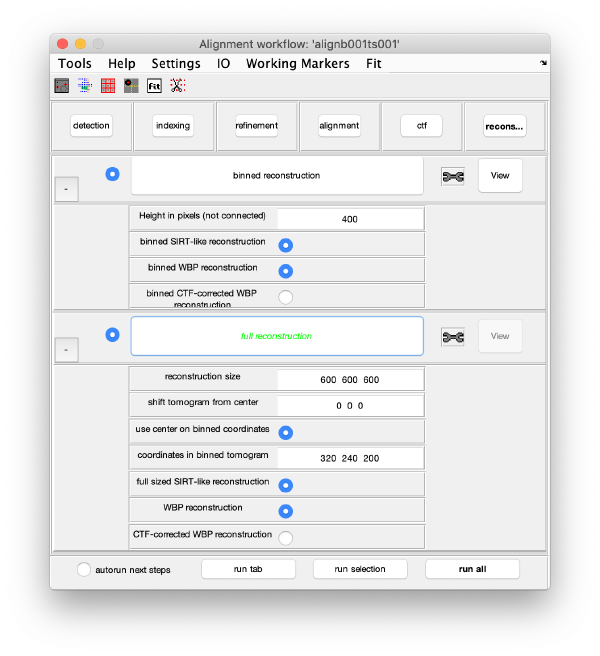Click the window title 'Alignment workflow'
Image resolution: width=600 pixels, height=656 pixels.
pyautogui.click(x=299, y=44)
